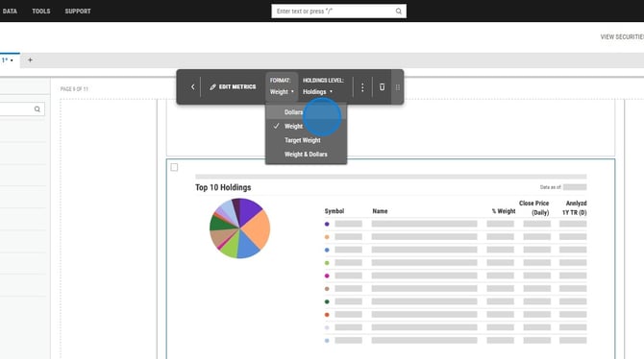Click the tan brown slice of pie chart
This screenshot has width=644, height=359.
tap(221, 237)
